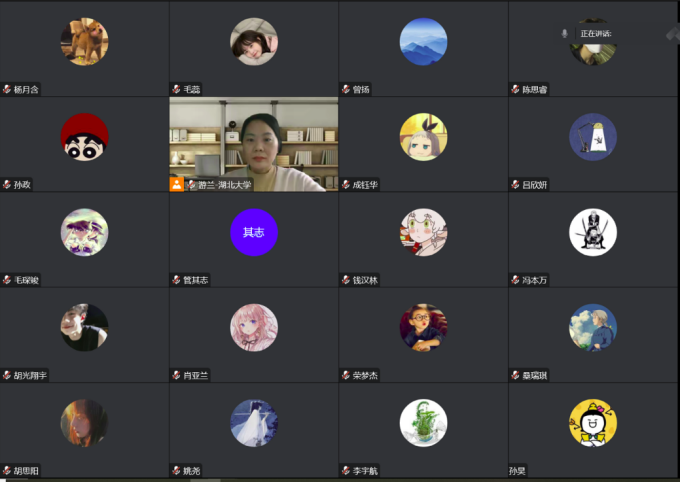Click the mountain landscape avatar of 曾扬
This screenshot has width=681, height=483.
coord(423,42)
